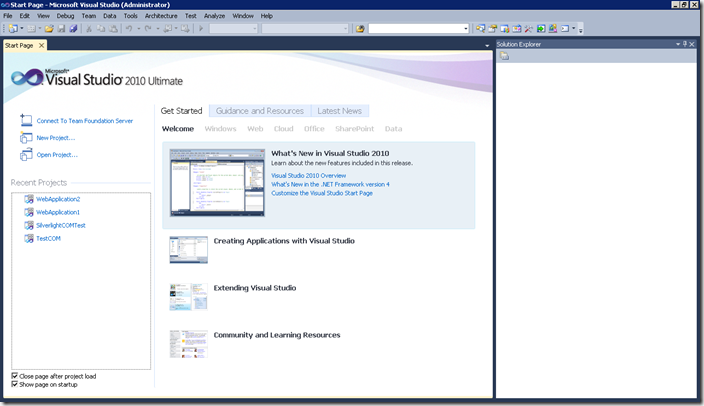This screenshot has width=704, height=406.
Task: Open recent project WebApplication2
Action: [x=58, y=199]
